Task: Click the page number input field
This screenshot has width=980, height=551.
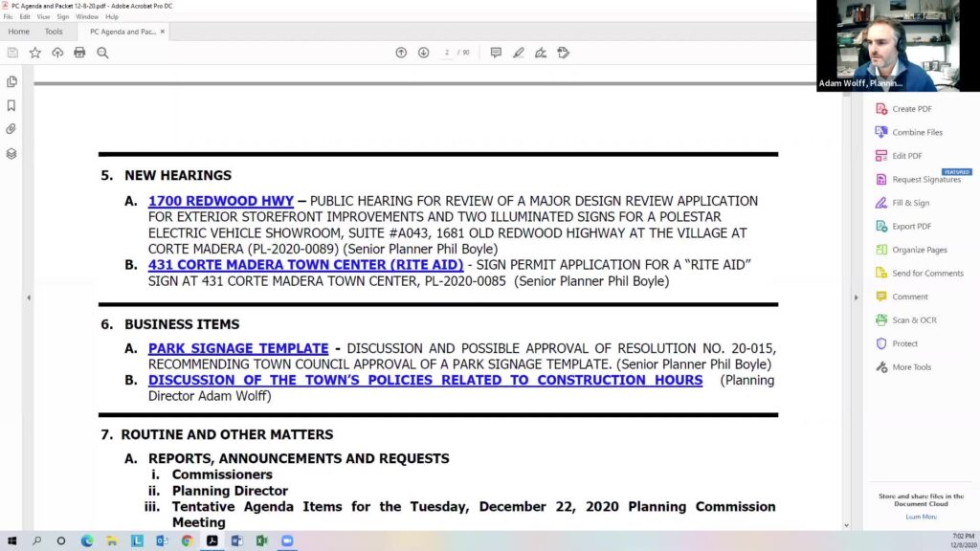Action: point(447,53)
